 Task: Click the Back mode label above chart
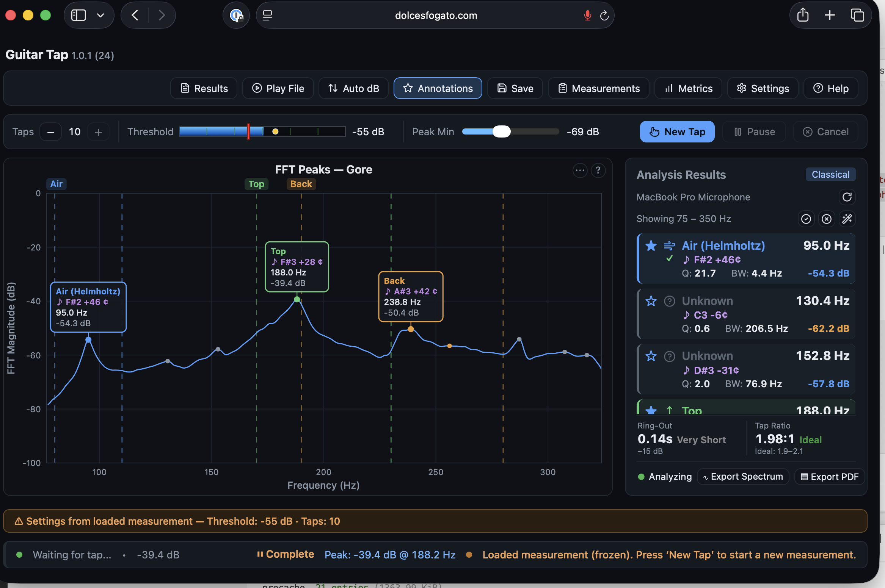click(301, 184)
